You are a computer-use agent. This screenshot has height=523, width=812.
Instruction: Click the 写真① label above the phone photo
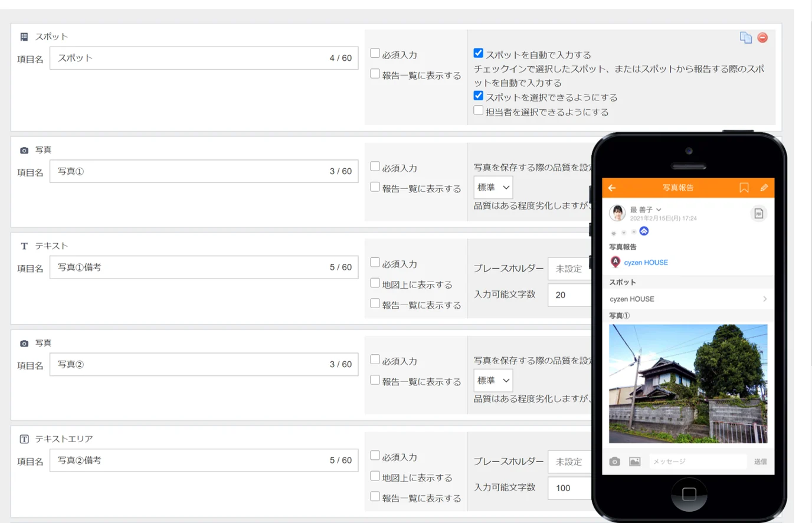click(620, 316)
